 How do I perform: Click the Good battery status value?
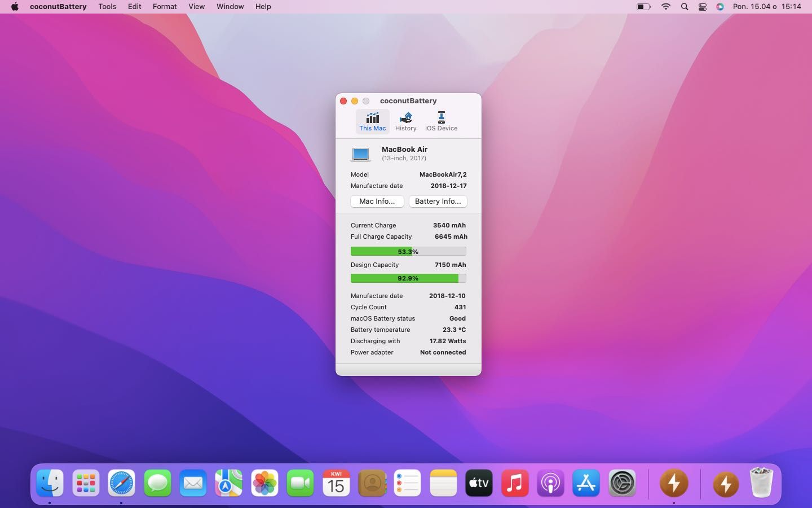point(457,318)
